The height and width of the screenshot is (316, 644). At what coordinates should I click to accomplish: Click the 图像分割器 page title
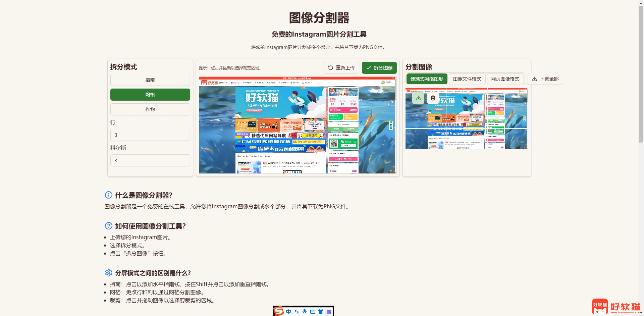[319, 18]
